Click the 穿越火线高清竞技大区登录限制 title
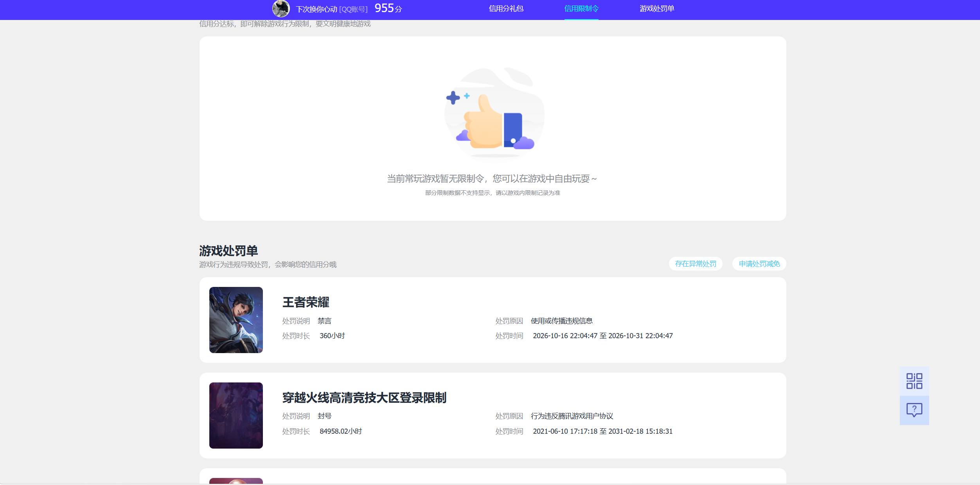The image size is (980, 485). coord(364,398)
